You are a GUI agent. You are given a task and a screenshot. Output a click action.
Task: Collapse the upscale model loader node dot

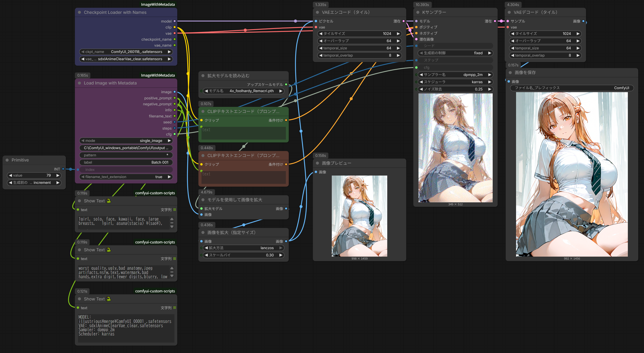point(203,76)
